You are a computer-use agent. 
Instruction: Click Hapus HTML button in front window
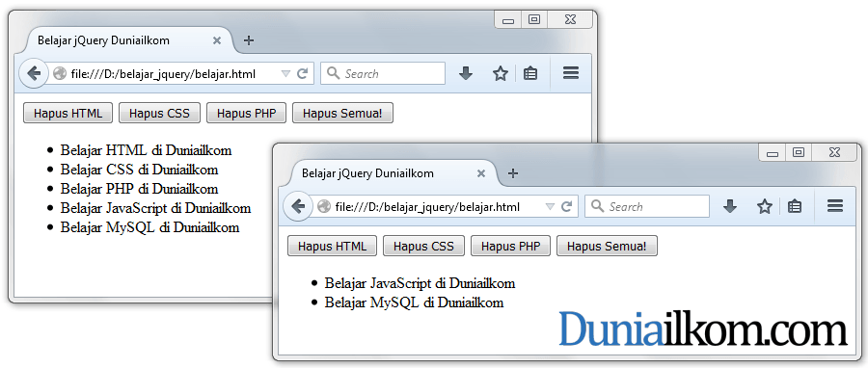[332, 246]
